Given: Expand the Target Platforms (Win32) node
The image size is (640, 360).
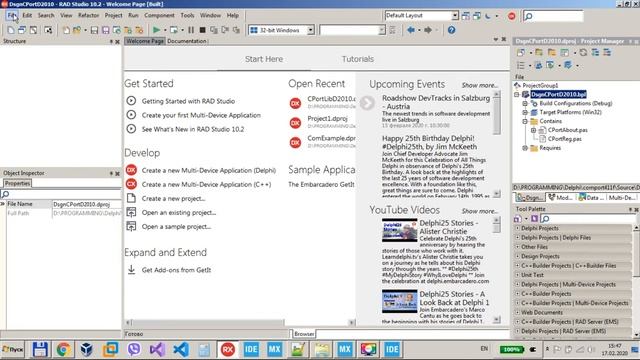Looking at the screenshot, I should point(525,112).
